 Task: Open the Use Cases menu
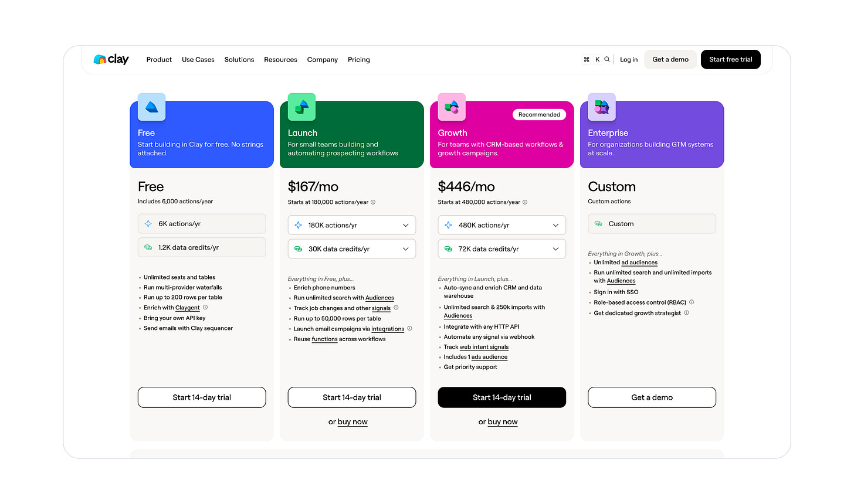click(198, 60)
